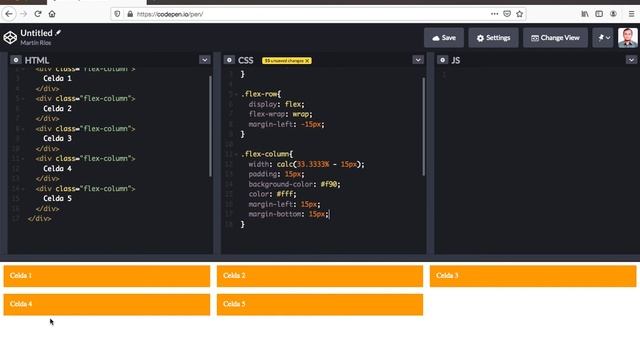Click the browser forward arrow
640x360 pixels.
[x=23, y=14]
